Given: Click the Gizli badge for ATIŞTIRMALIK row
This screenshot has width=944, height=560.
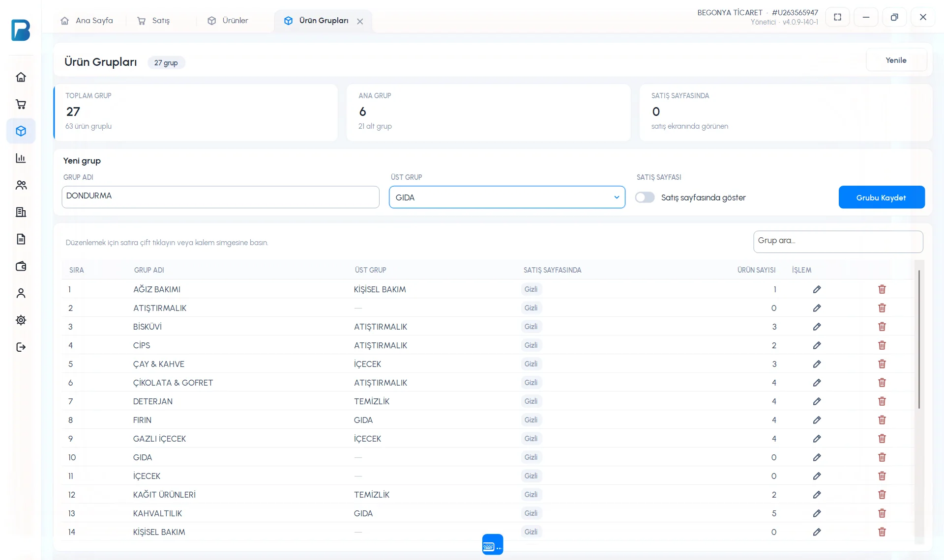Looking at the screenshot, I should click(531, 308).
